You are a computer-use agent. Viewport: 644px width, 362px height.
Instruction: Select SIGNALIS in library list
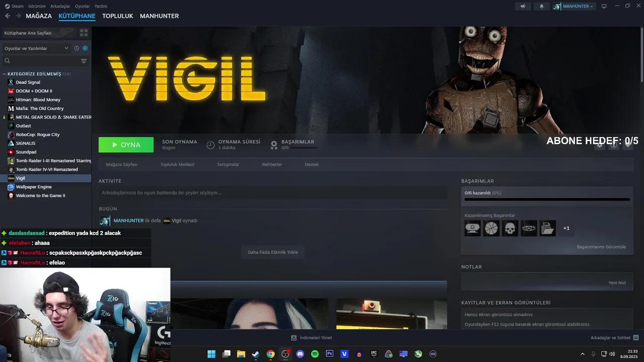point(46,143)
